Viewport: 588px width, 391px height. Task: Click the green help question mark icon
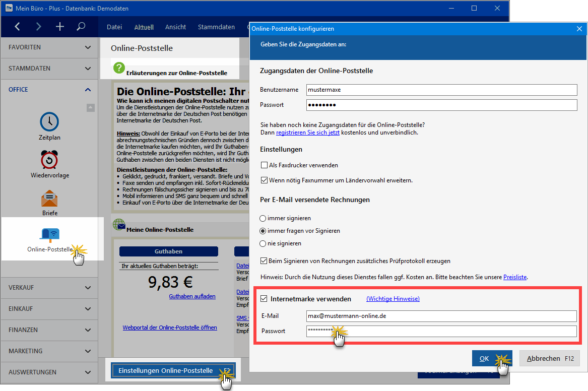coord(119,68)
